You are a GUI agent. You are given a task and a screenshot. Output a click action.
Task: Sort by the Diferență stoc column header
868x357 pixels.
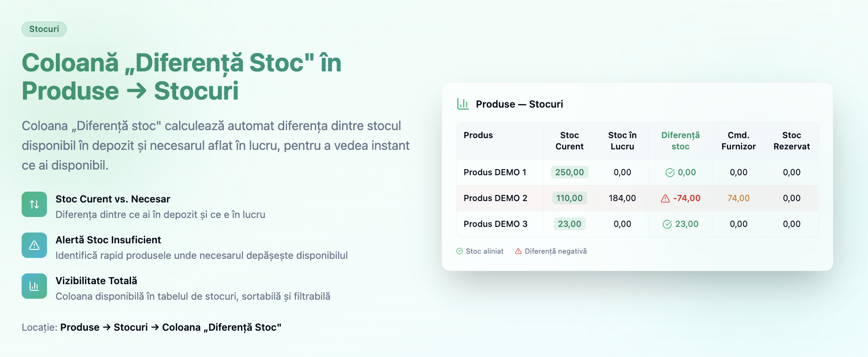pyautogui.click(x=681, y=141)
